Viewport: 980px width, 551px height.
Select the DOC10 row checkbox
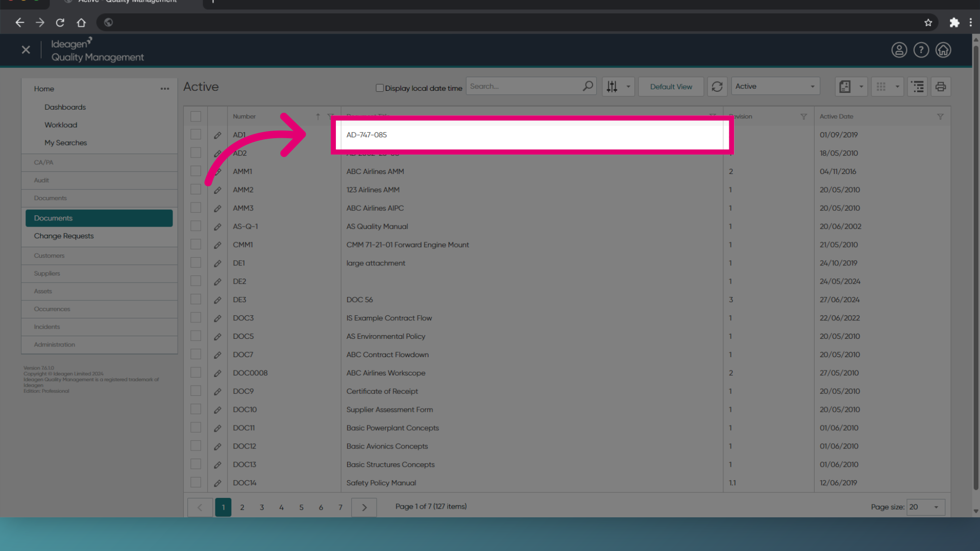195,409
